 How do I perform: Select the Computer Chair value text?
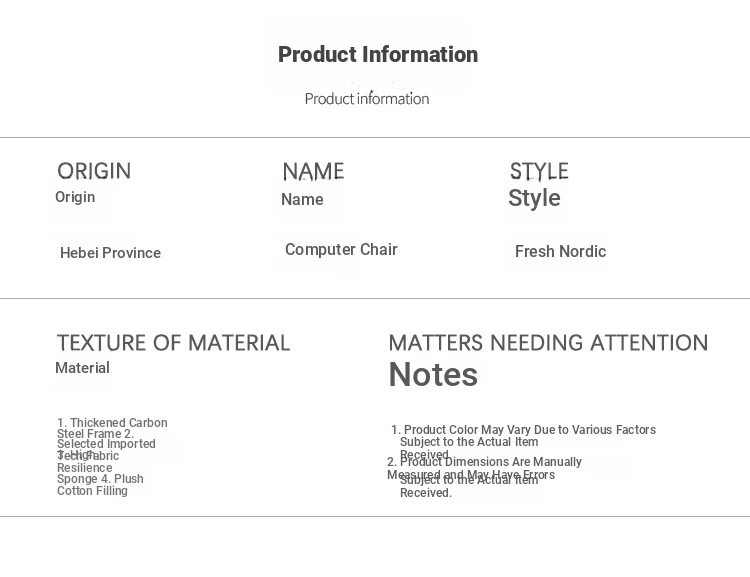point(341,250)
